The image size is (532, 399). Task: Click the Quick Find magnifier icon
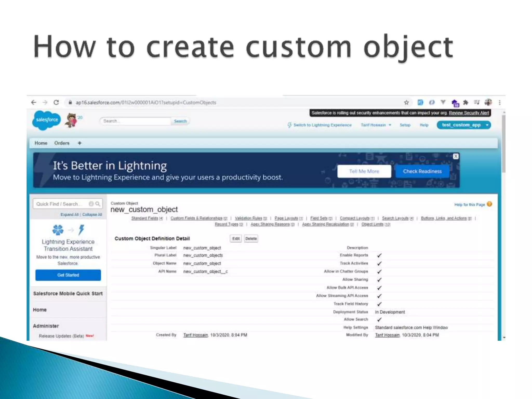coord(98,204)
